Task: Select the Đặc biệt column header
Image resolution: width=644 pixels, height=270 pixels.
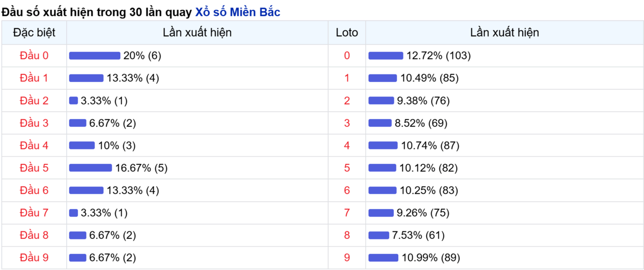Action: point(34,33)
